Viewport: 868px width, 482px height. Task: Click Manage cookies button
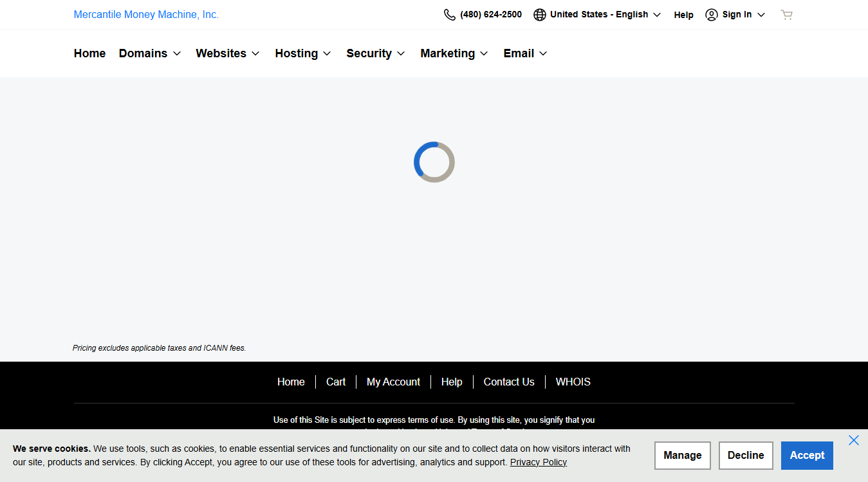tap(683, 456)
